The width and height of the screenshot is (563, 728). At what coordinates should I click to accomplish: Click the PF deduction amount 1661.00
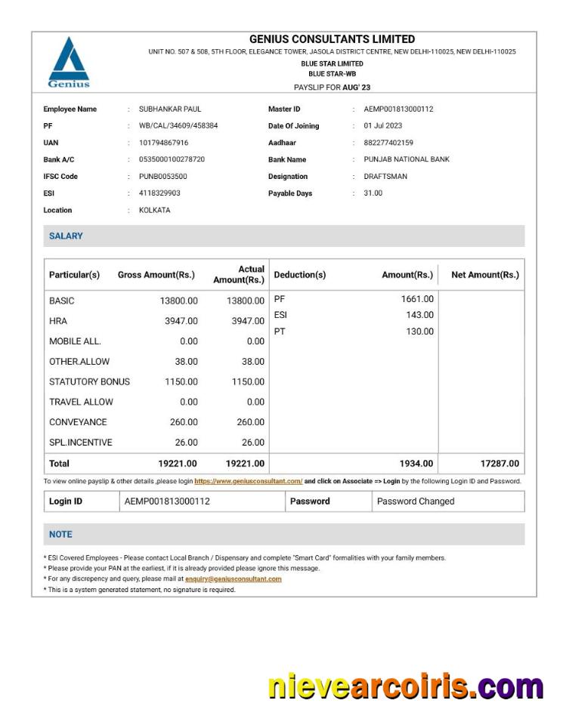click(x=417, y=299)
